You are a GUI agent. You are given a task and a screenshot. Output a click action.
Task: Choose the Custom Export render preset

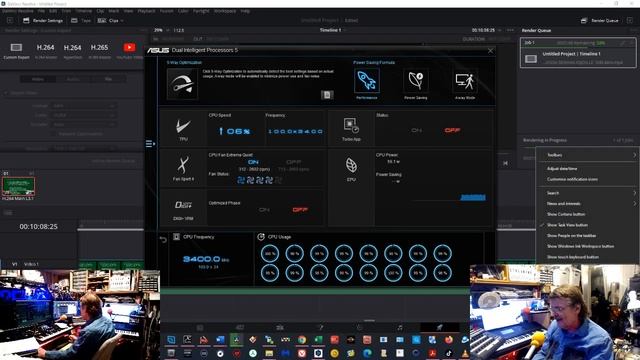tap(16, 51)
